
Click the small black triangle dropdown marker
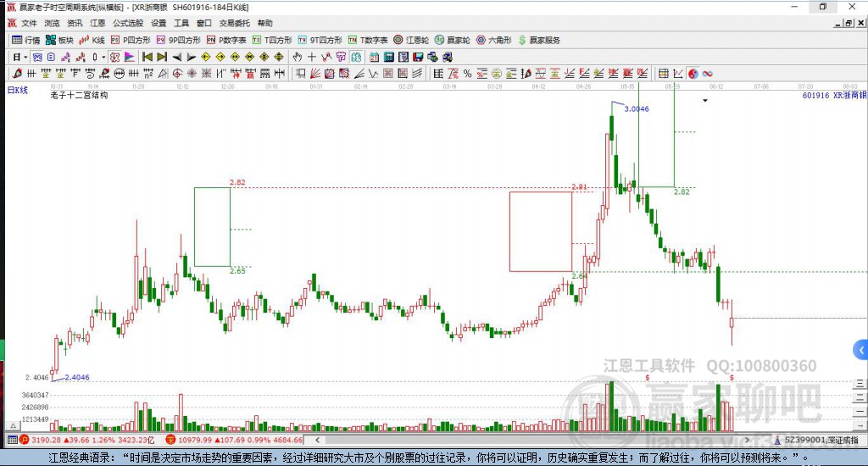[705, 101]
